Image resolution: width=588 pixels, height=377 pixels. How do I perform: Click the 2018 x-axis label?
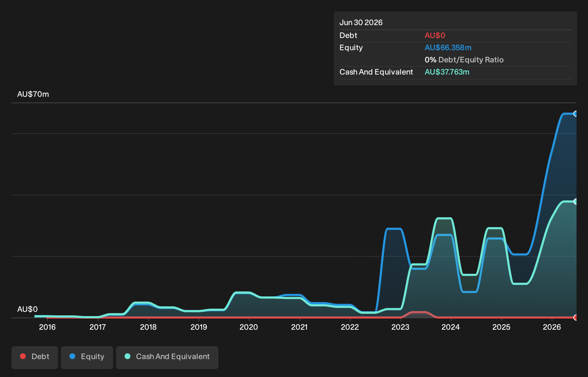coord(148,327)
